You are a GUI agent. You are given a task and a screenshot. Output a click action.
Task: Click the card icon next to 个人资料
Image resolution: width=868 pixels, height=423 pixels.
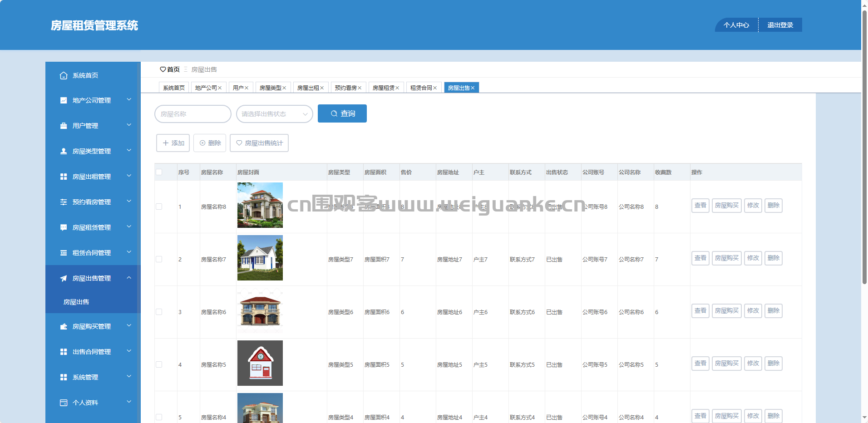(x=64, y=403)
